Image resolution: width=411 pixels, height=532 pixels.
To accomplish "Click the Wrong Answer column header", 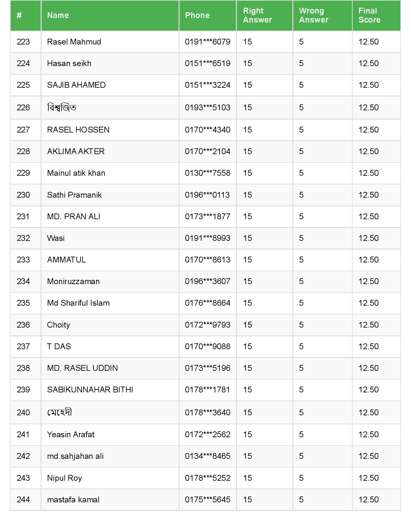I will point(313,15).
